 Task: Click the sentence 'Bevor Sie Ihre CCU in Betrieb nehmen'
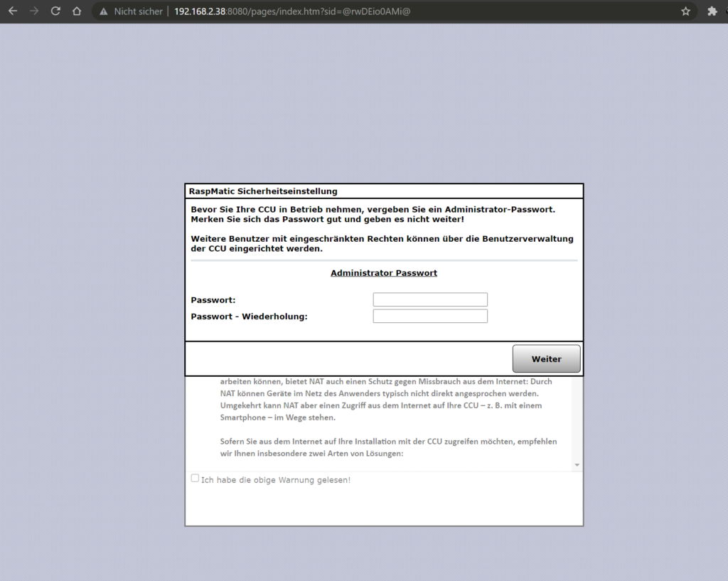(373, 210)
